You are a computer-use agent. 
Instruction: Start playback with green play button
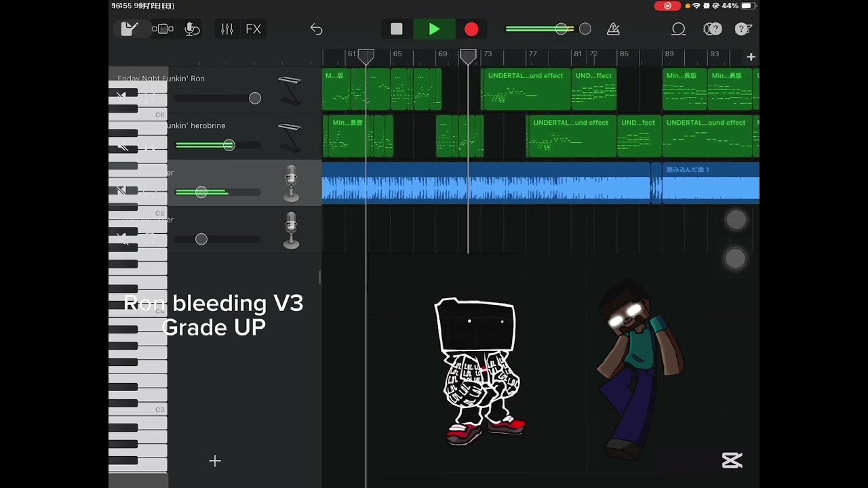[x=434, y=29]
